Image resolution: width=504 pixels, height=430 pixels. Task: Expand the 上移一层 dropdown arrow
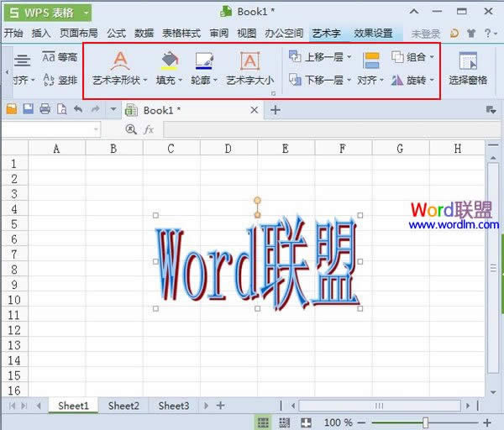[349, 57]
